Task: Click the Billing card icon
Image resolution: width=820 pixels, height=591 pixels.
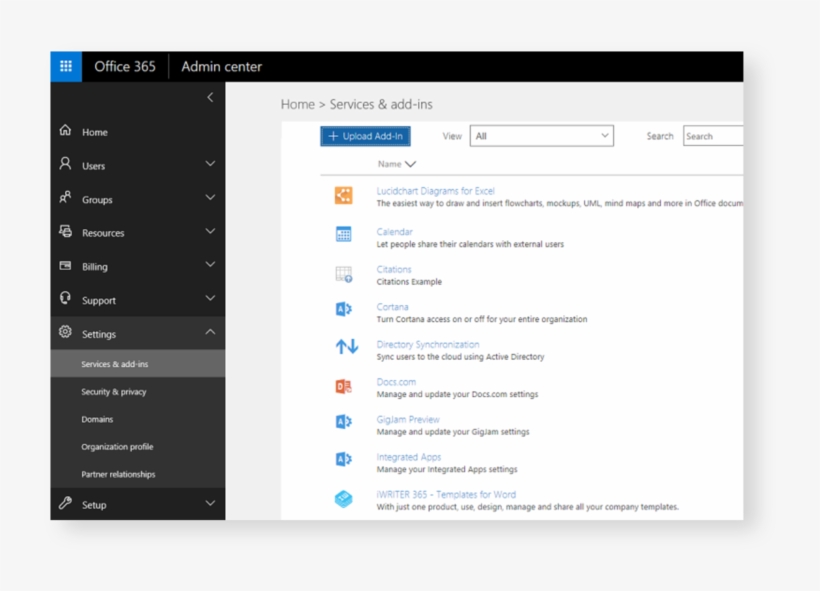Action: (x=65, y=266)
